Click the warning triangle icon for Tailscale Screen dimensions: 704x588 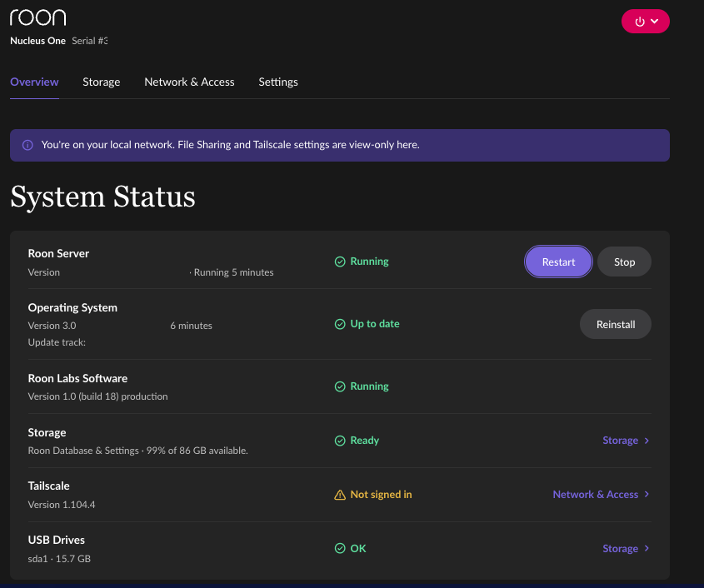[x=340, y=495]
